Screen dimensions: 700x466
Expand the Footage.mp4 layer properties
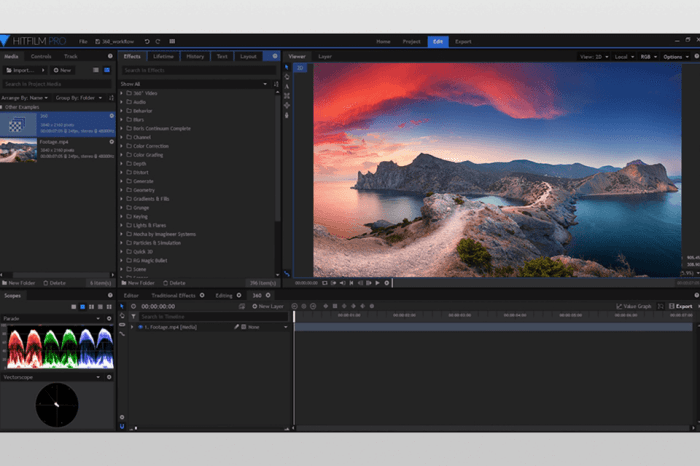click(x=132, y=327)
